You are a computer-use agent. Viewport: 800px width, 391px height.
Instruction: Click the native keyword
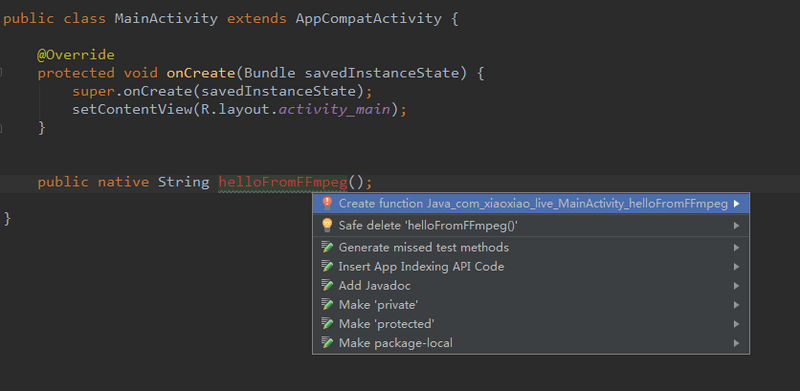(x=123, y=182)
